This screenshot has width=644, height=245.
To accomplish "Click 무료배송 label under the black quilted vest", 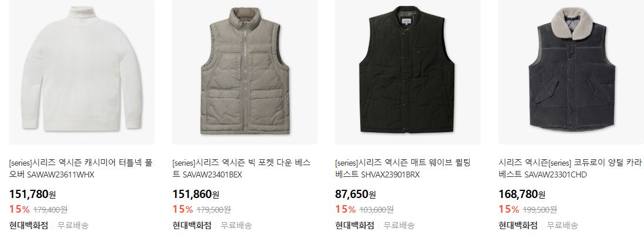I will coord(399,225).
